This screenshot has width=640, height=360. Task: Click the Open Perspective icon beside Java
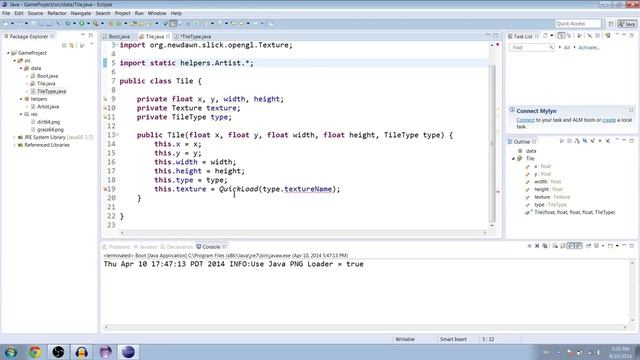[x=611, y=24]
